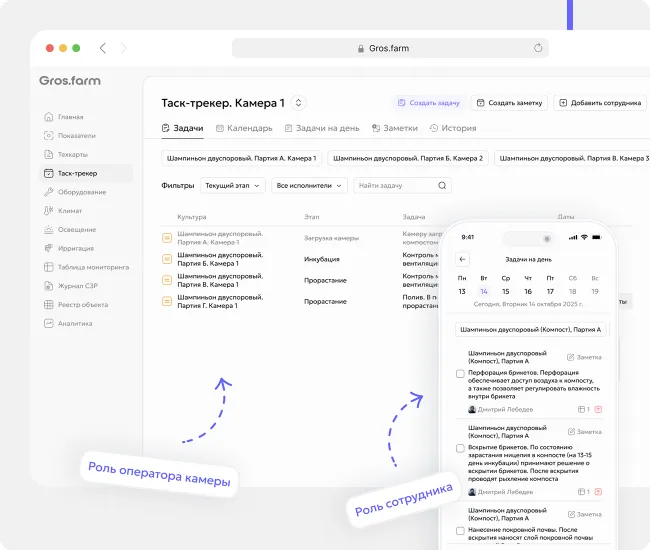650x550 pixels.
Task: Open the Камера 1 selector chevron
Action: click(x=299, y=103)
